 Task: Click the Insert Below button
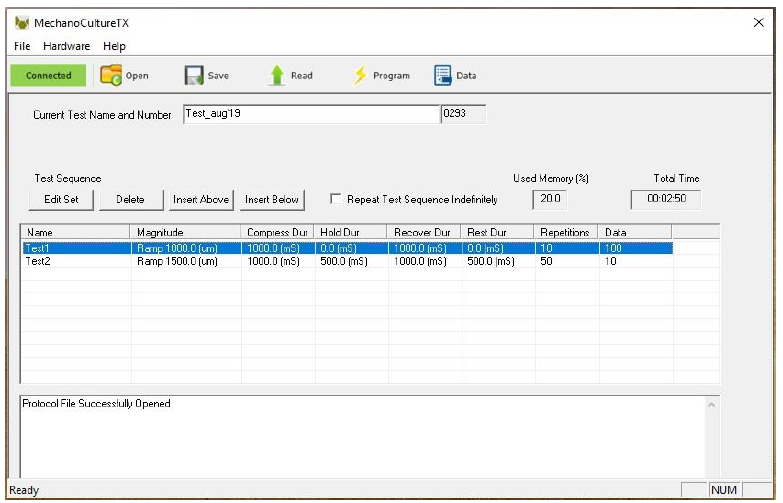click(272, 200)
